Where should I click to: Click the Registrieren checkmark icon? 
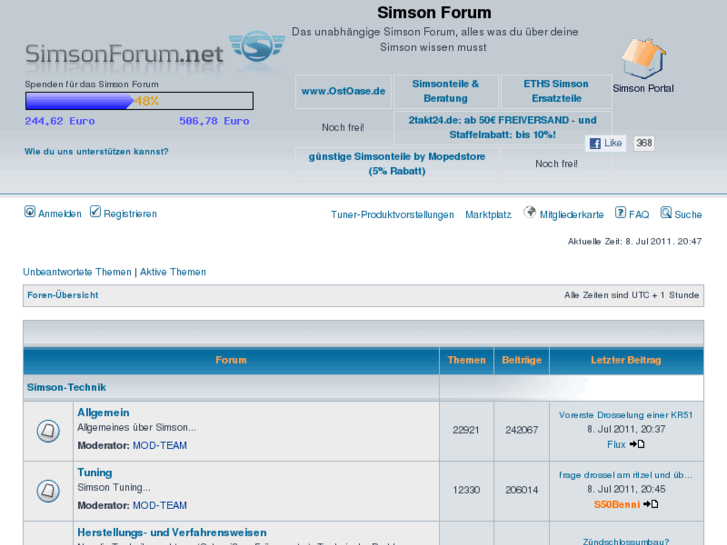point(95,212)
